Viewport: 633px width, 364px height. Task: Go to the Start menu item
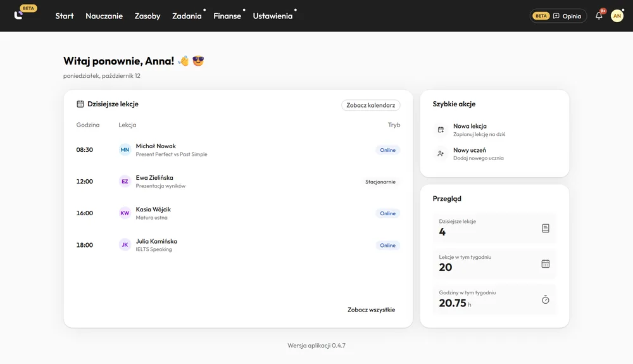coord(65,16)
